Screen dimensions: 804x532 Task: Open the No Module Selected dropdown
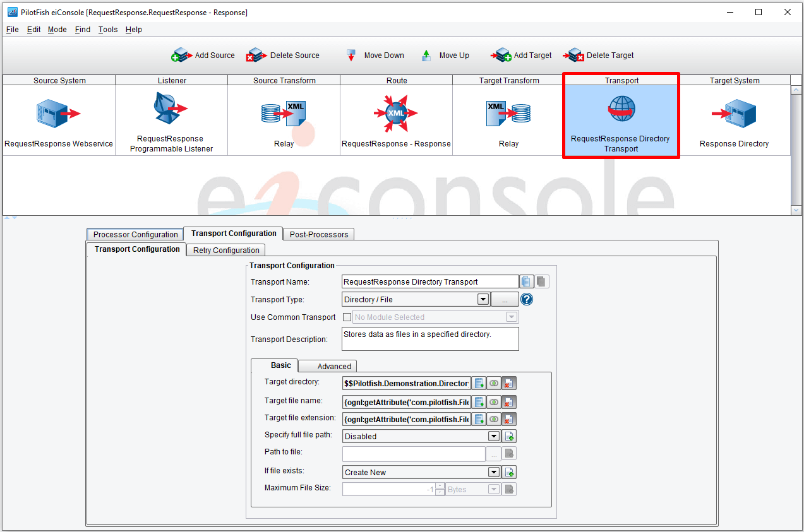[x=512, y=317]
